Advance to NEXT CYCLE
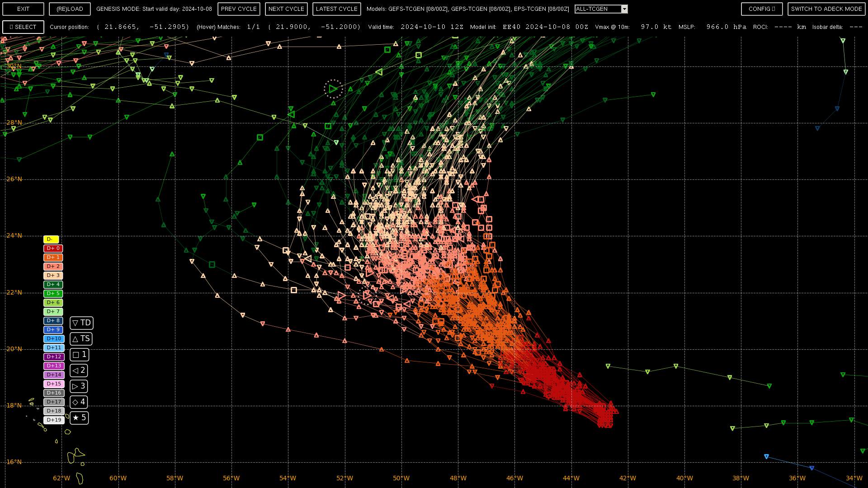 pos(286,9)
